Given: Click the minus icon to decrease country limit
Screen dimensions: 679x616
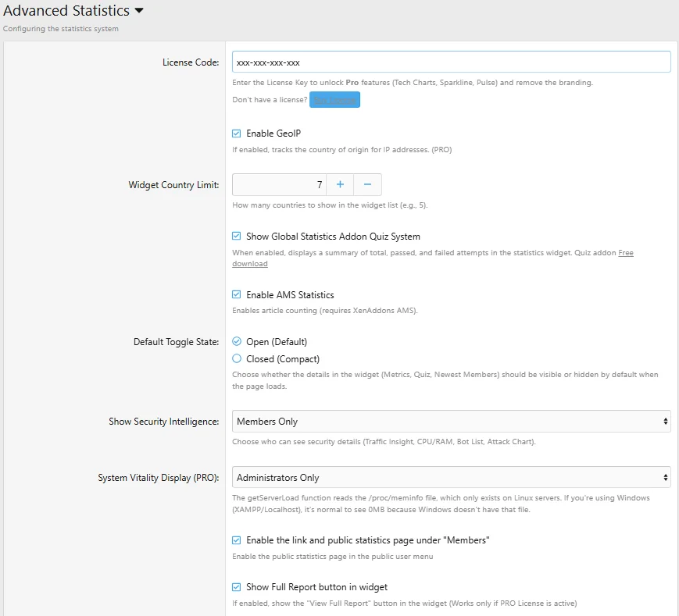Looking at the screenshot, I should pyautogui.click(x=367, y=185).
